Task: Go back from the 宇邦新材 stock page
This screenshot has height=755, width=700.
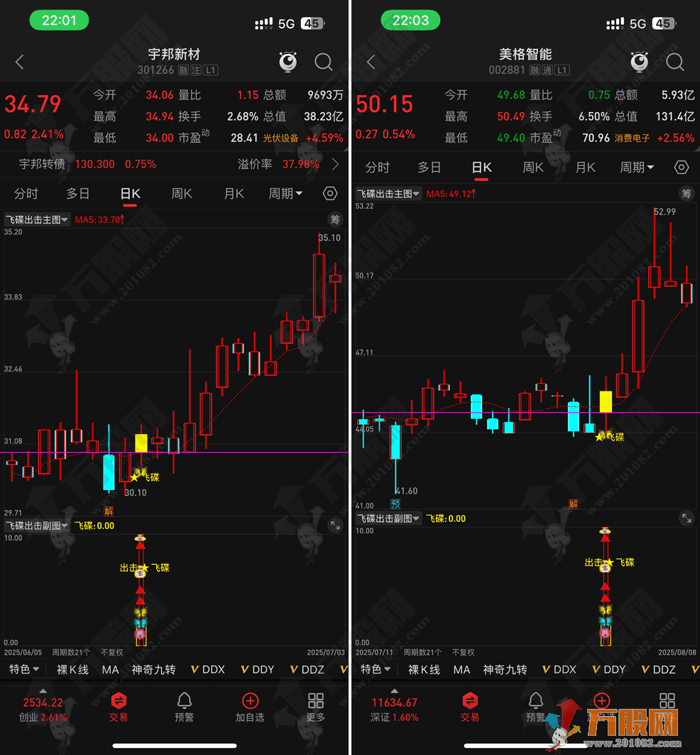Action: click(19, 62)
